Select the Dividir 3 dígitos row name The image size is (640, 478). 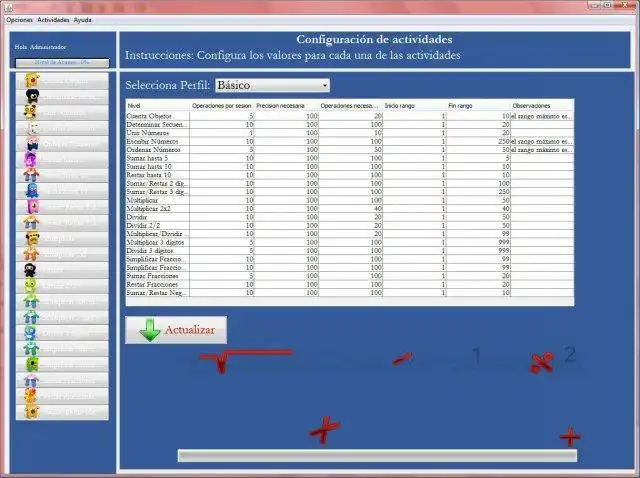pyautogui.click(x=158, y=251)
